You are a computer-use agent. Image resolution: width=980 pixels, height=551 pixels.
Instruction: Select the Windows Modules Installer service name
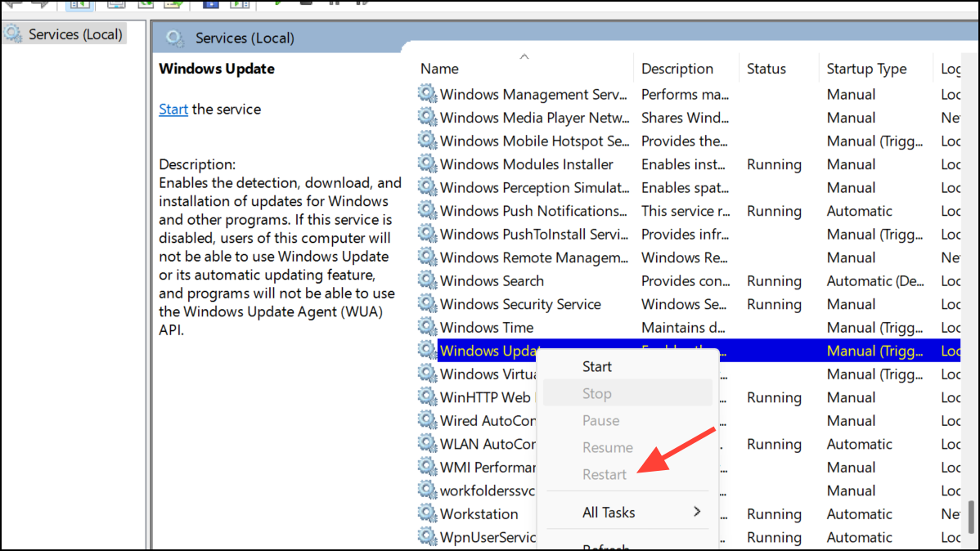pos(526,164)
